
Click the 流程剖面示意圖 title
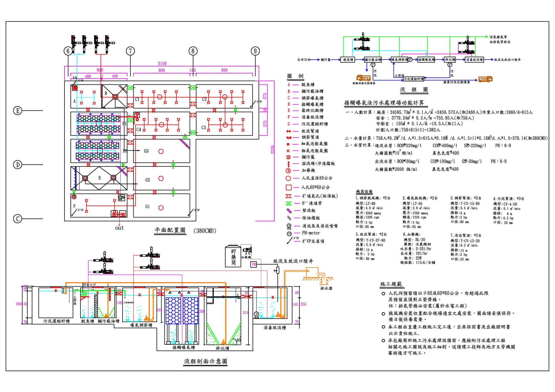tap(205, 361)
